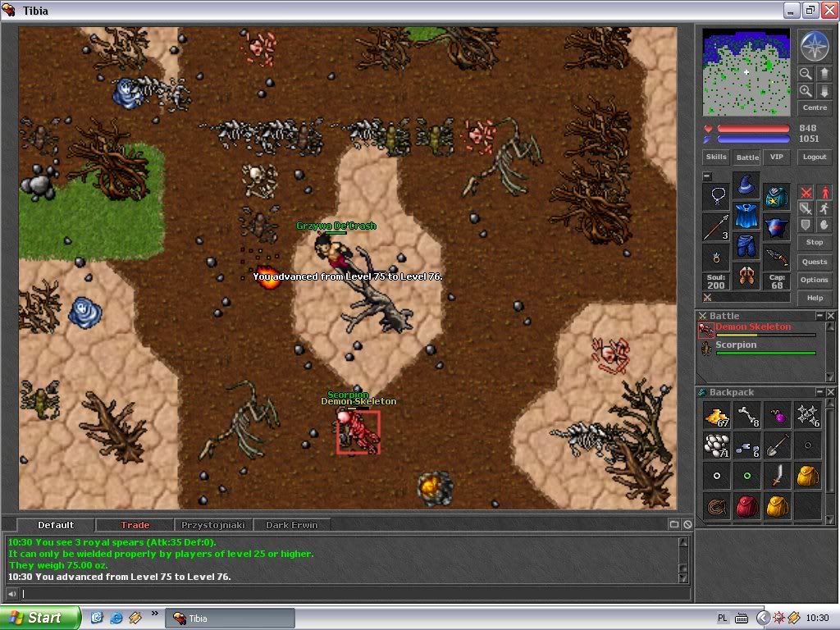Image resolution: width=840 pixels, height=630 pixels.
Task: Open the Help menu
Action: pos(815,298)
